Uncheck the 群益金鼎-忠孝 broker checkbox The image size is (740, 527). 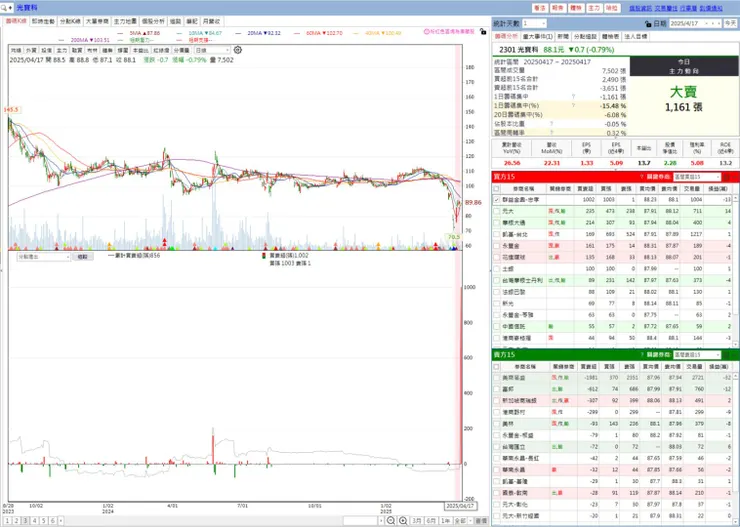tap(496, 200)
